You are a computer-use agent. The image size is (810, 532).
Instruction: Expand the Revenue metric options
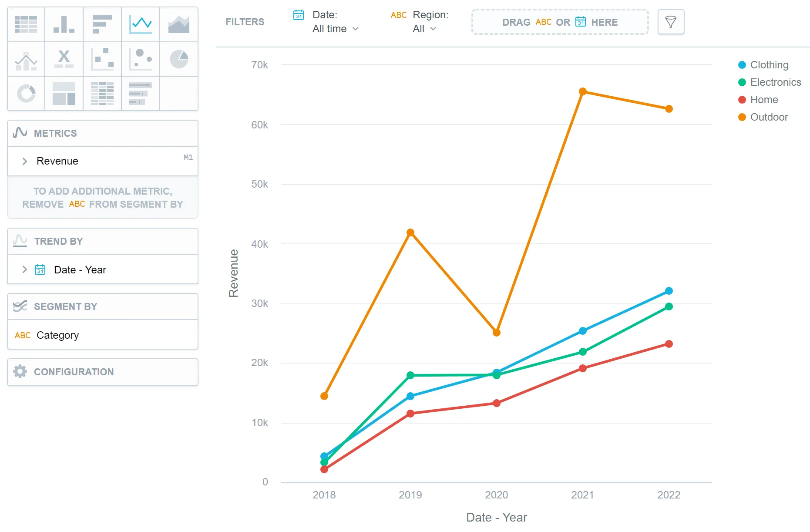coord(25,161)
